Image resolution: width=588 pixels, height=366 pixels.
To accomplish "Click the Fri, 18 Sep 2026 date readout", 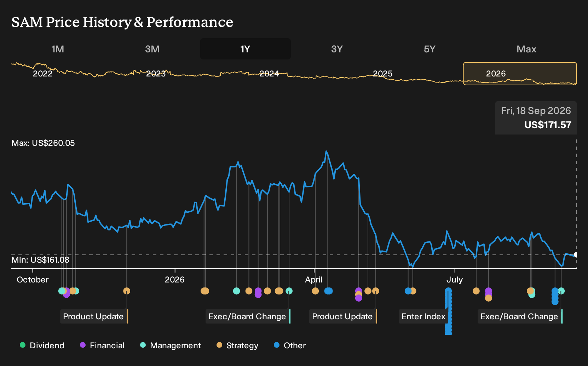I will coord(536,111).
